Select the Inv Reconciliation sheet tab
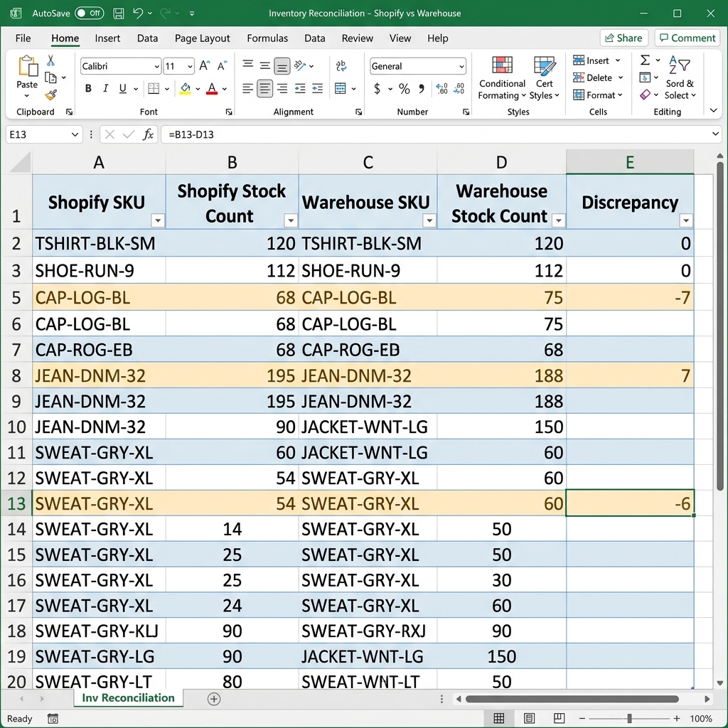Screen dimensions: 728x728 [x=128, y=698]
